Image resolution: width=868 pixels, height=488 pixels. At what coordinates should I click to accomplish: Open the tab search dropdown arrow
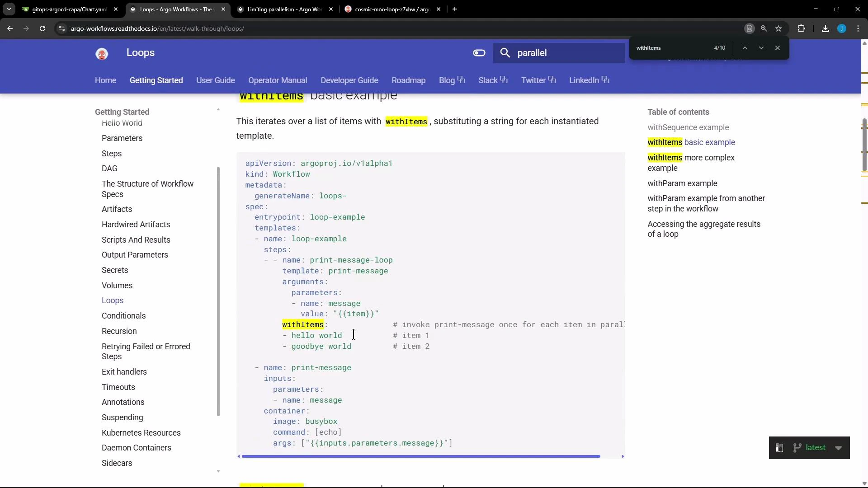(9, 9)
